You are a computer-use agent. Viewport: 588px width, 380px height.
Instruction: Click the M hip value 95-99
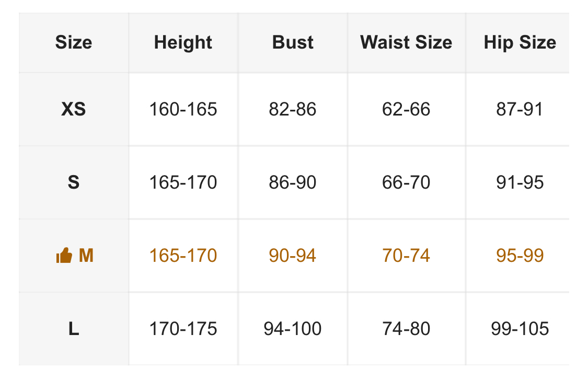tap(520, 256)
